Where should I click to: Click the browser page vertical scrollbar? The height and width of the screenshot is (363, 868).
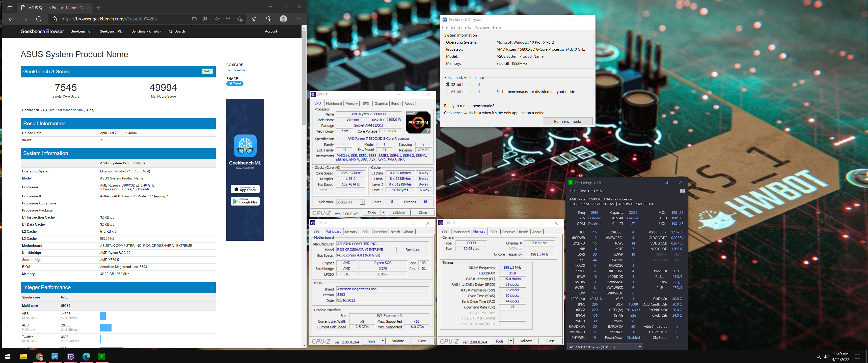[304, 77]
